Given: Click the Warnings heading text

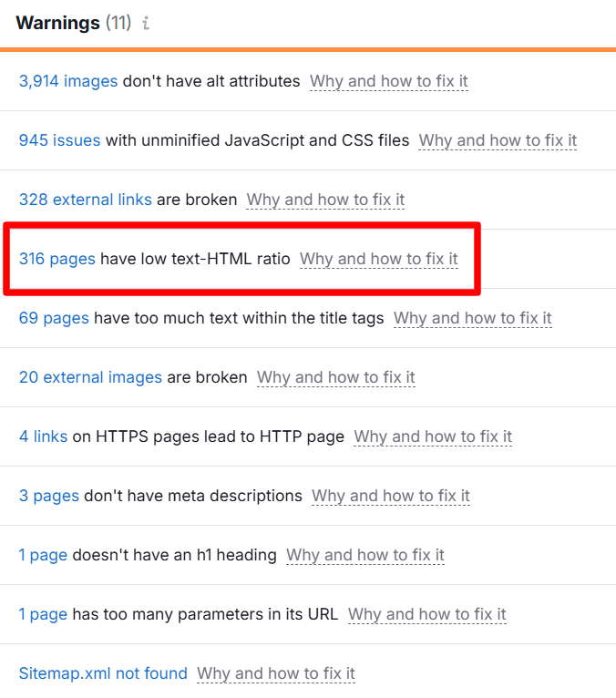Looking at the screenshot, I should point(57,23).
